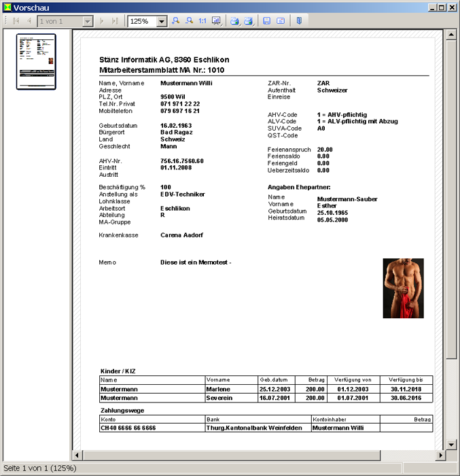Open the page selector dropdown '1 von 1'
Image resolution: width=460 pixels, height=476 pixels.
pos(87,22)
